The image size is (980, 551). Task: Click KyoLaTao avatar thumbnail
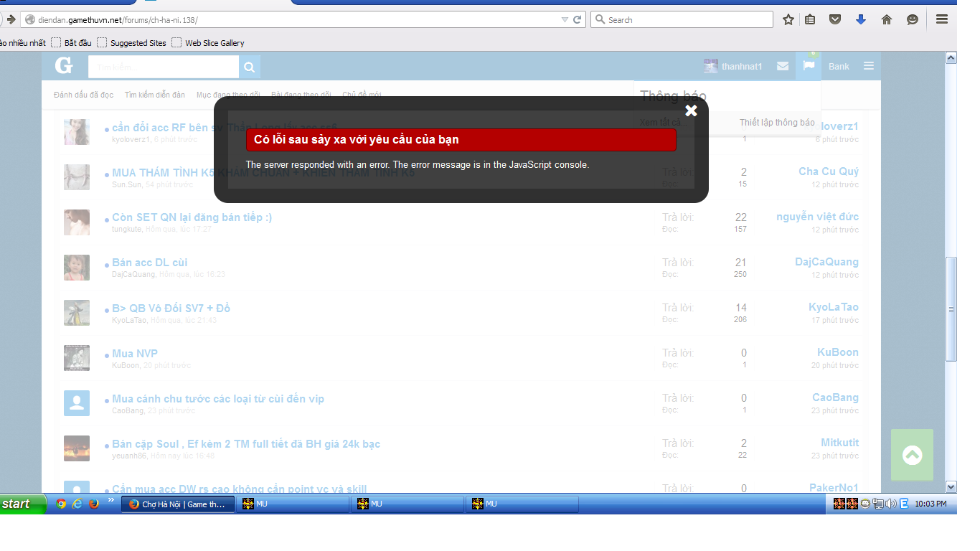coord(77,313)
